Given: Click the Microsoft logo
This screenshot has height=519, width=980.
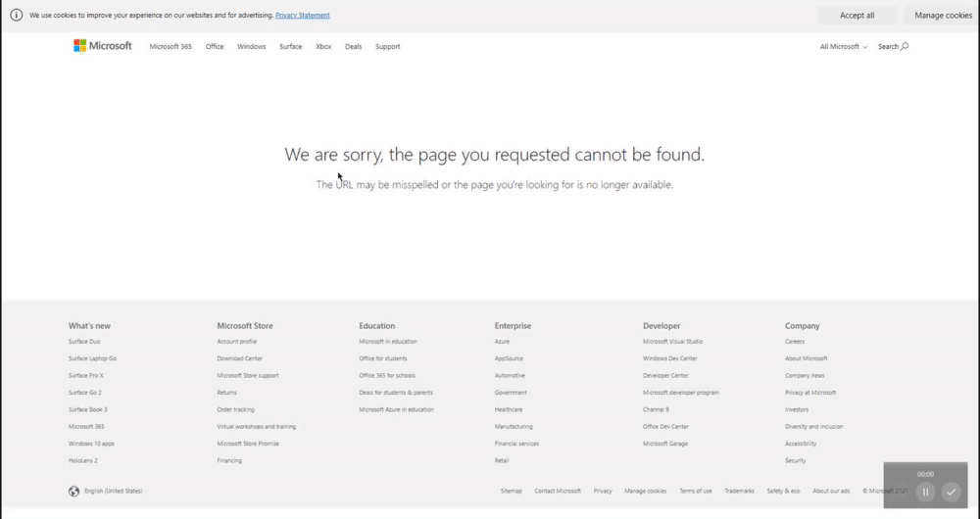Looking at the screenshot, I should click(x=103, y=46).
